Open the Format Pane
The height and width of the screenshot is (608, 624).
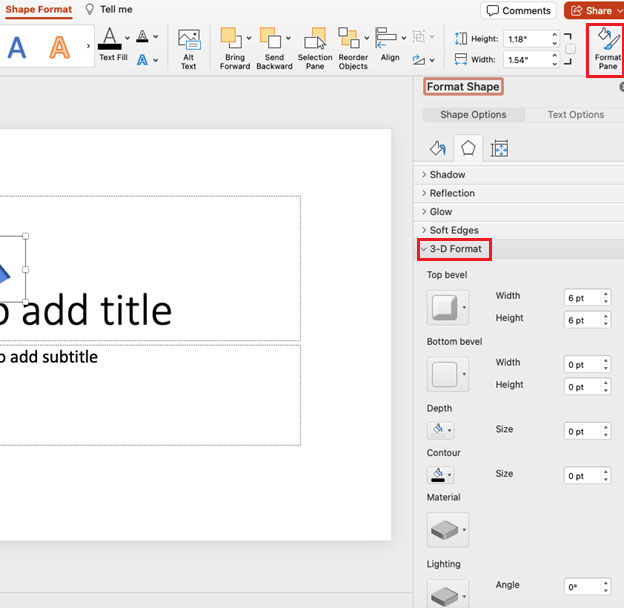click(x=607, y=49)
